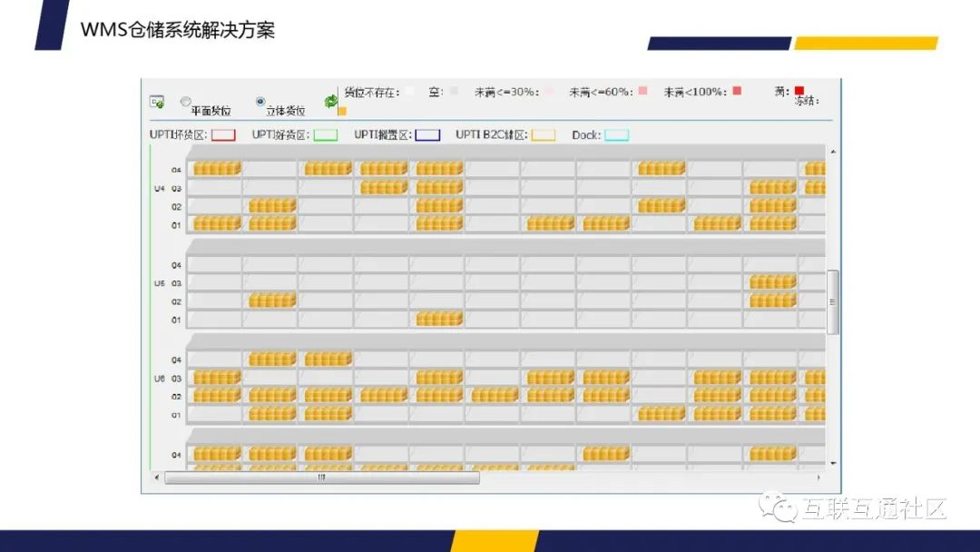Select pallet in U4 level 03, column 11

[x=773, y=187]
